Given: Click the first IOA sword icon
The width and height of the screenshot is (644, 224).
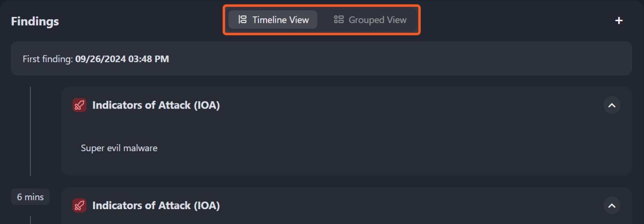Looking at the screenshot, I should (79, 105).
